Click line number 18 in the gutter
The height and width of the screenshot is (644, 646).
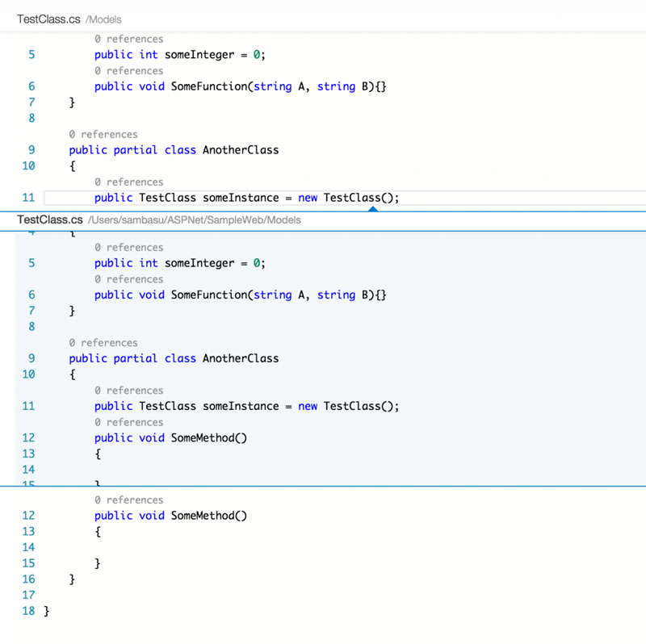(29, 611)
